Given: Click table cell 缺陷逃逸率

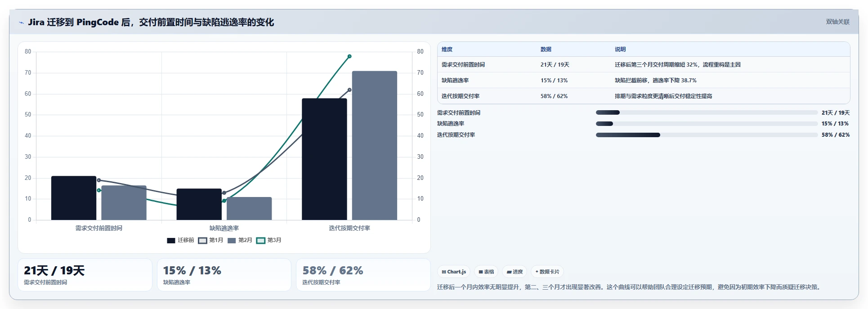Looking at the screenshot, I should pyautogui.click(x=455, y=81).
